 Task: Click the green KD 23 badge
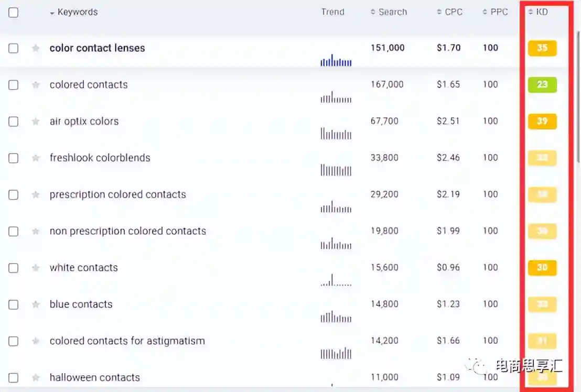click(x=542, y=85)
